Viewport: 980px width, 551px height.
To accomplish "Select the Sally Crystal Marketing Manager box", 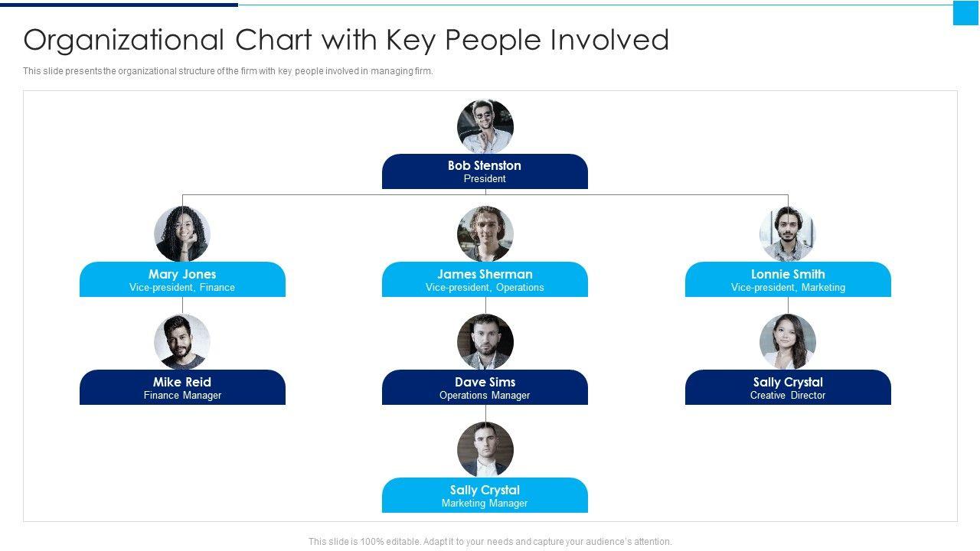I will pos(485,495).
